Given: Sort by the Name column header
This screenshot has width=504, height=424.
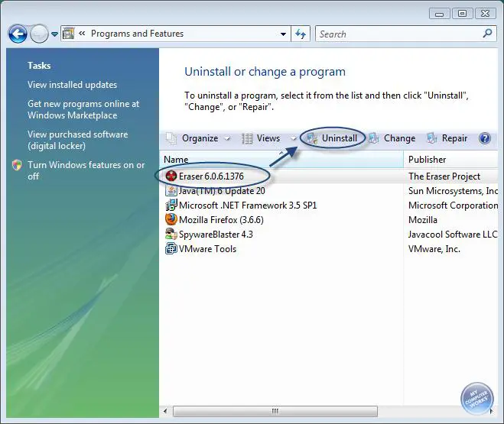Looking at the screenshot, I should tap(281, 160).
